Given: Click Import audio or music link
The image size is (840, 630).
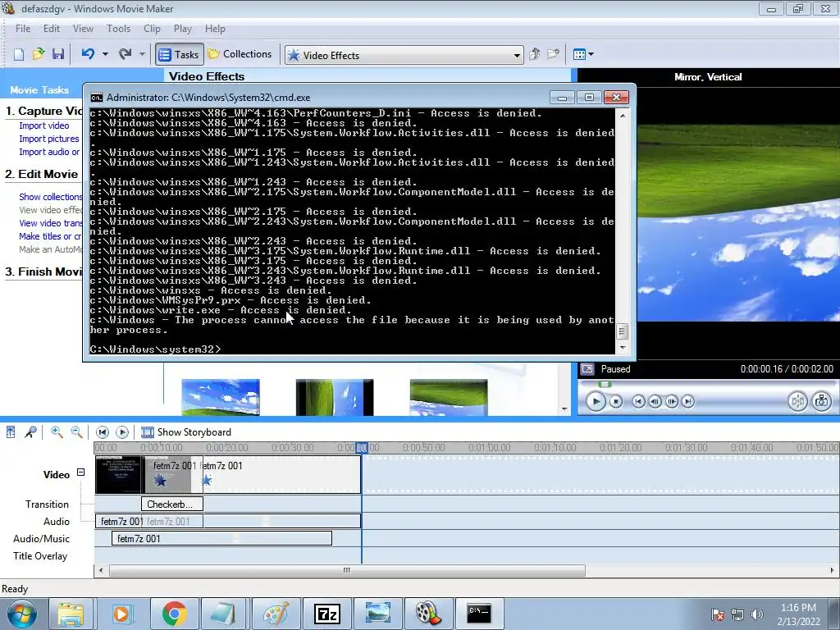Looking at the screenshot, I should point(49,152).
